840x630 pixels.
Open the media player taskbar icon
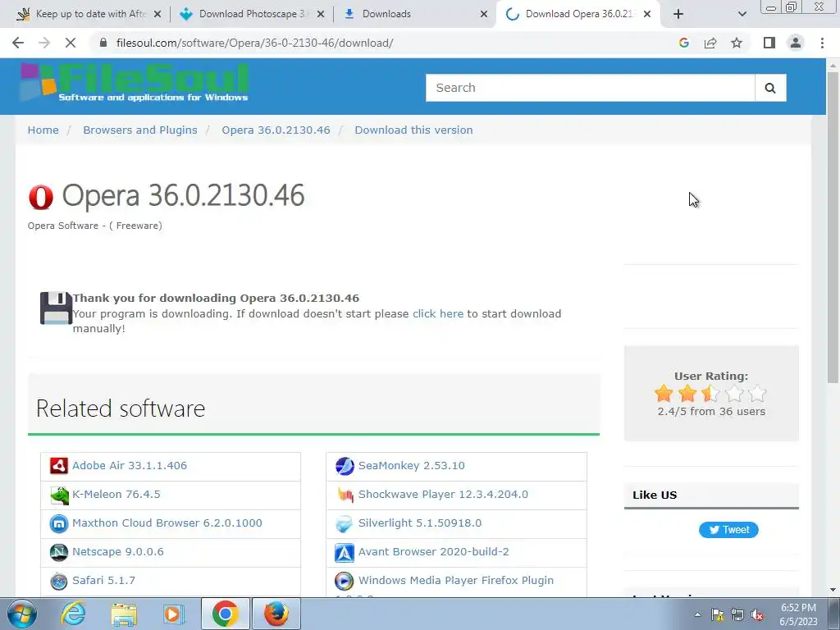(173, 614)
